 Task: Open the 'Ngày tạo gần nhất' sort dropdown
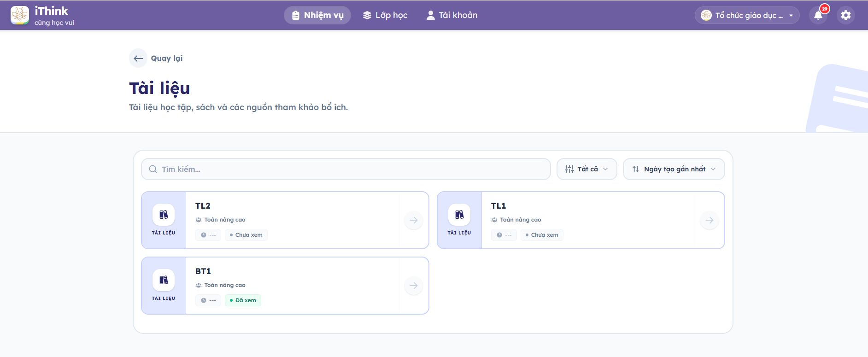tap(674, 169)
